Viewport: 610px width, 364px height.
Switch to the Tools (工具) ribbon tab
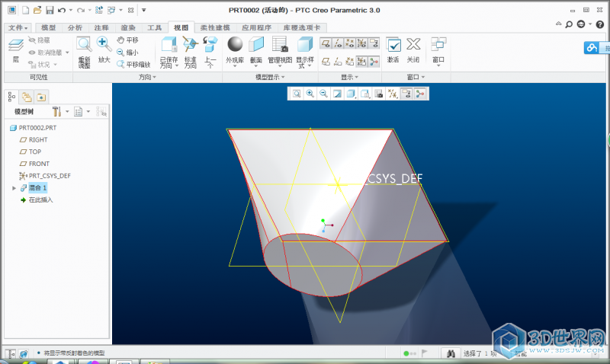tap(154, 27)
